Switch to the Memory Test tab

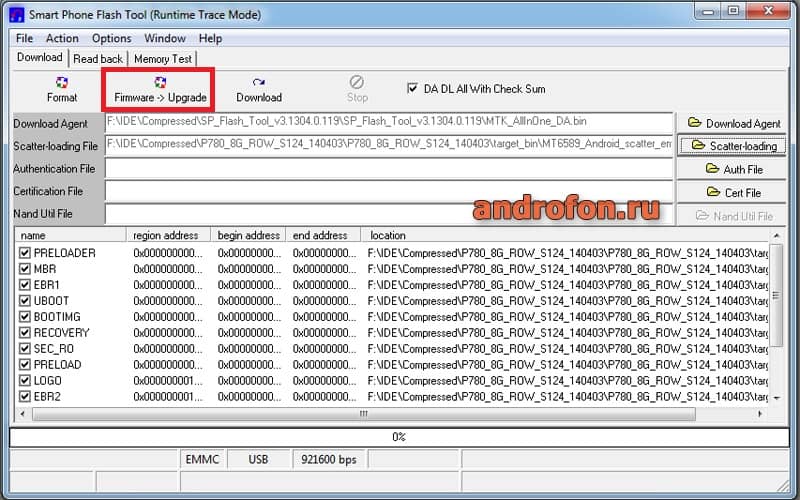click(x=163, y=59)
